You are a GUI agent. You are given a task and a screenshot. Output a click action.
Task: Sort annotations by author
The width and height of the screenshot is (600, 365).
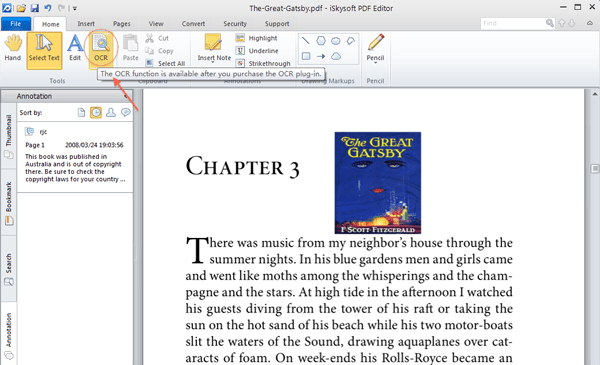pos(111,112)
